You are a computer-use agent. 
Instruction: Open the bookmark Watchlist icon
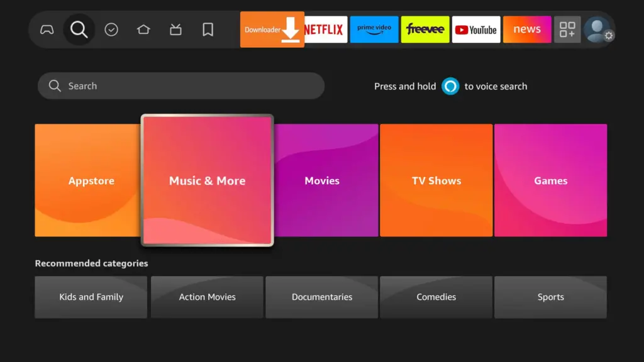click(208, 30)
